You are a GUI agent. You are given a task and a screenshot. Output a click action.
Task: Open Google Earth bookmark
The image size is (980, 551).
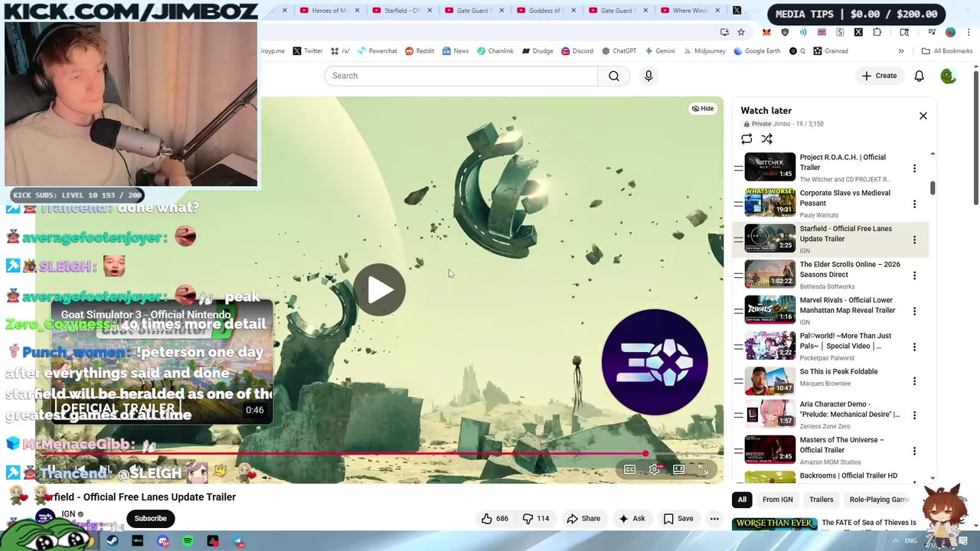pos(757,51)
